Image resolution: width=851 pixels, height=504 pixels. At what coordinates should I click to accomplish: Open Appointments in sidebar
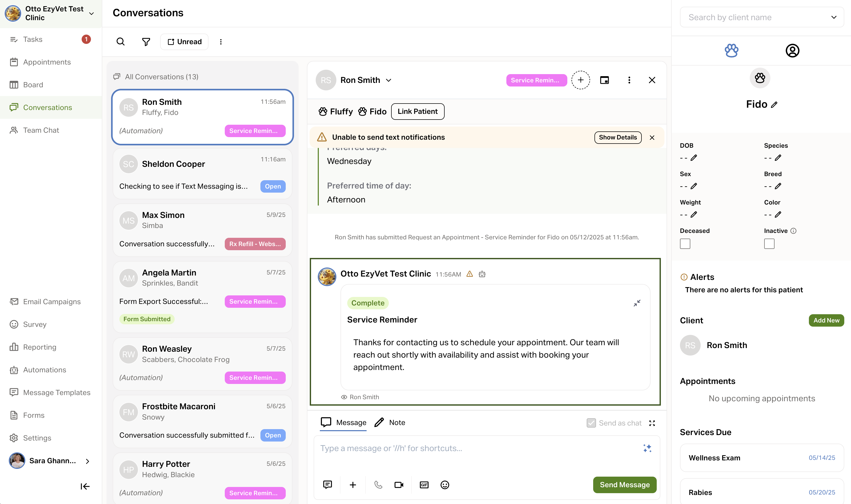pyautogui.click(x=51, y=62)
